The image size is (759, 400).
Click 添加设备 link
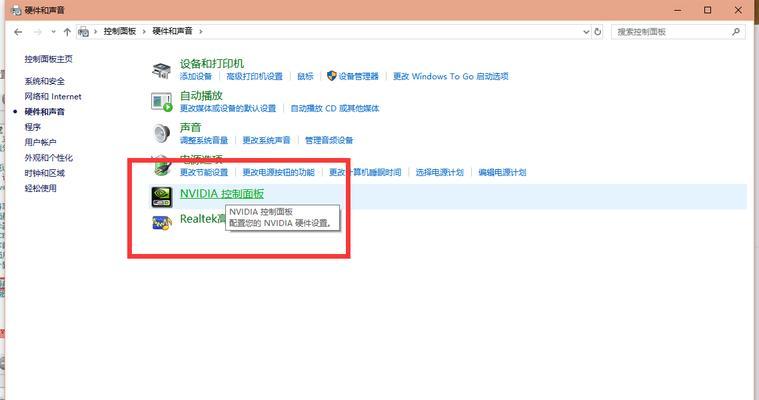pos(196,77)
